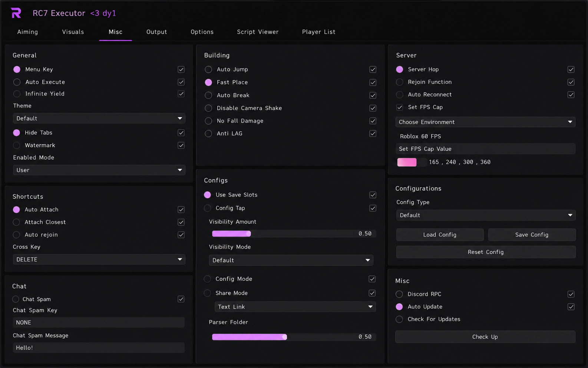Enable Disable Camera Shake radio circle
This screenshot has height=368, width=588.
point(208,108)
